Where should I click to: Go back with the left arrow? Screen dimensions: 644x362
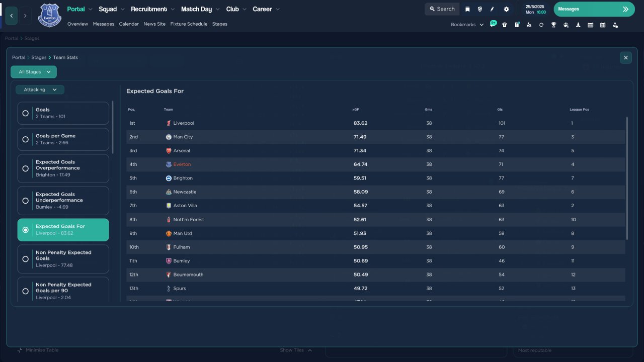pyautogui.click(x=12, y=16)
